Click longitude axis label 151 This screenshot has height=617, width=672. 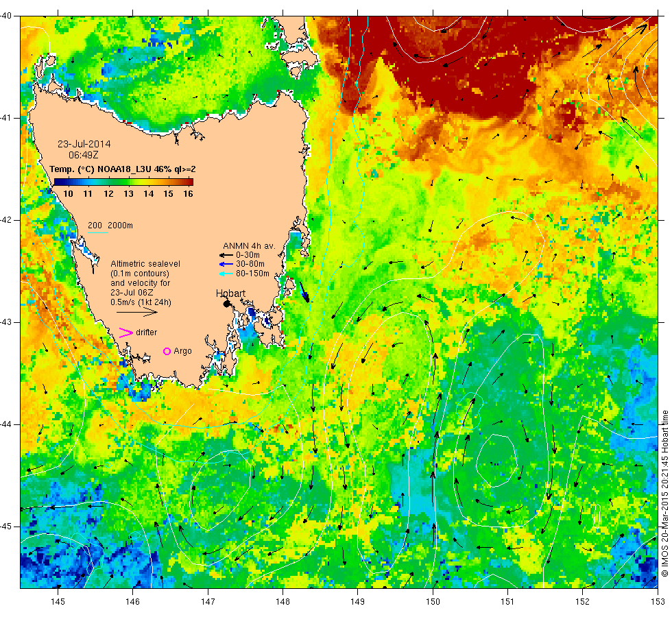coord(507,601)
